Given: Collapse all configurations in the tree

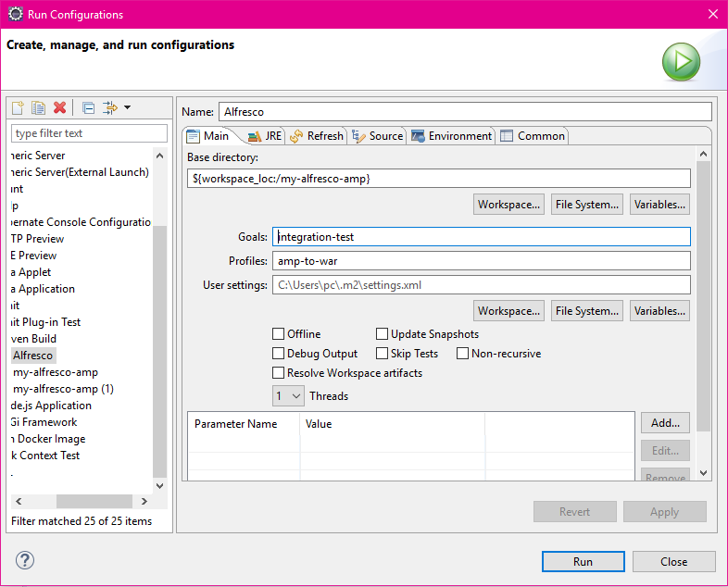Looking at the screenshot, I should click(x=88, y=108).
